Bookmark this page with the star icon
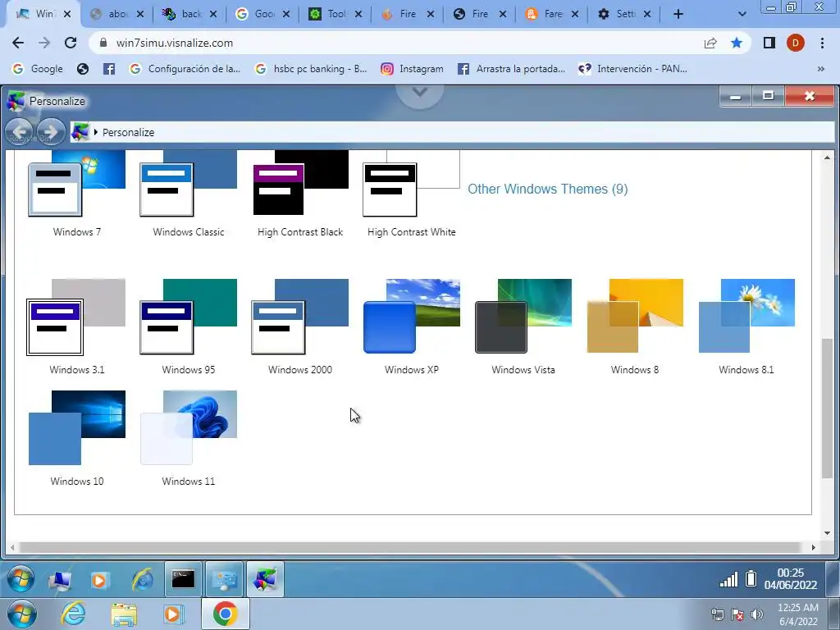Screen dimensions: 840x630 pyautogui.click(x=737, y=43)
